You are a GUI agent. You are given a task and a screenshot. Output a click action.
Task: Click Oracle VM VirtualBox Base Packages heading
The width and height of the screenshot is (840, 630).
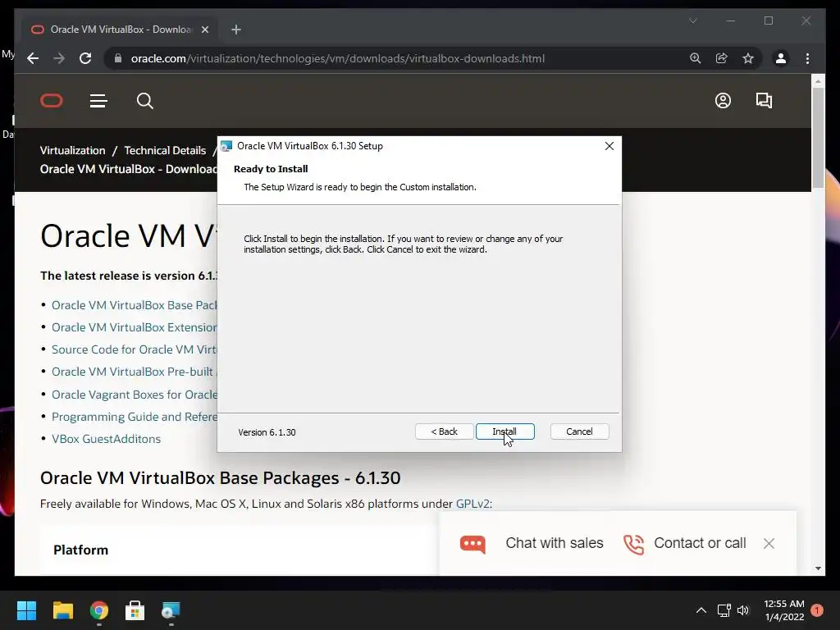pos(220,478)
